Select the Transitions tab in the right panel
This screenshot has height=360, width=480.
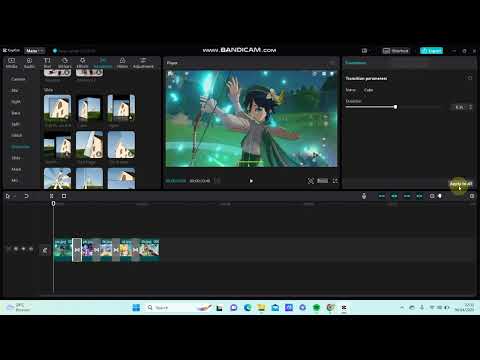[x=356, y=63]
